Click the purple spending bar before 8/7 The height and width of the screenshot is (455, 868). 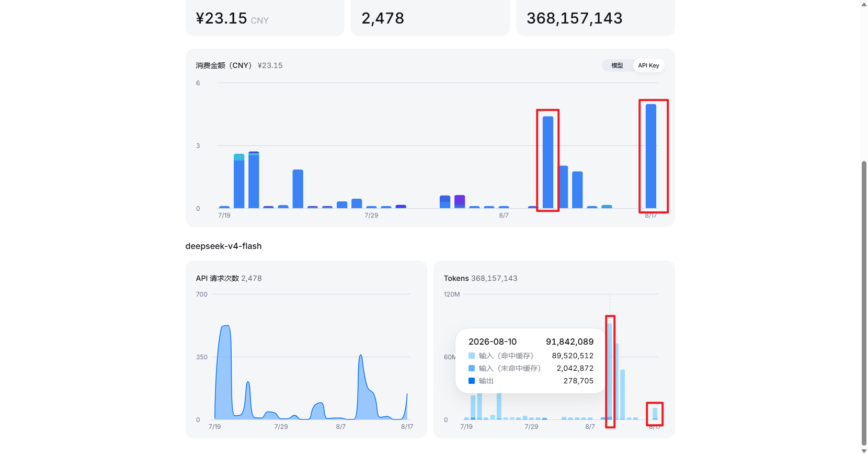[x=460, y=201]
